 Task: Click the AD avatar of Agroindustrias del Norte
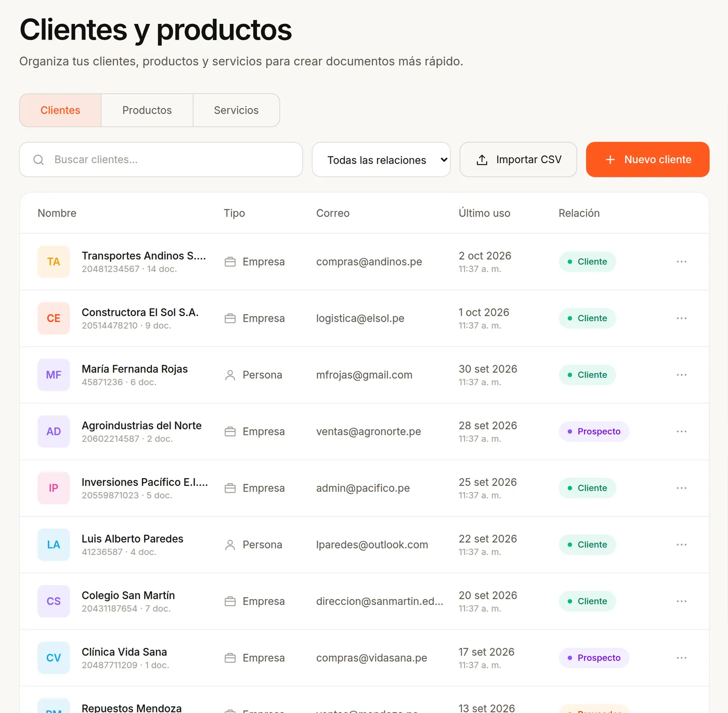click(x=54, y=431)
